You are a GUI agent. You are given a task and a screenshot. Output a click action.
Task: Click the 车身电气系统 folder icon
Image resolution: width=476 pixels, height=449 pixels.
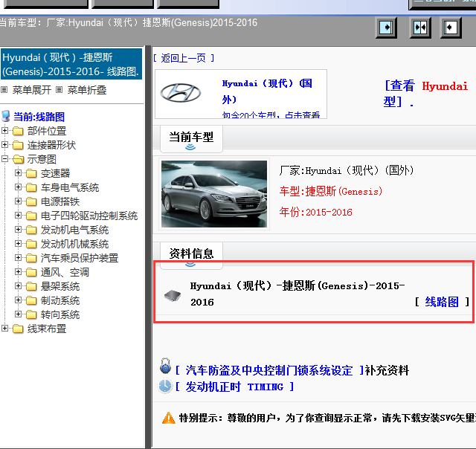[31, 187]
